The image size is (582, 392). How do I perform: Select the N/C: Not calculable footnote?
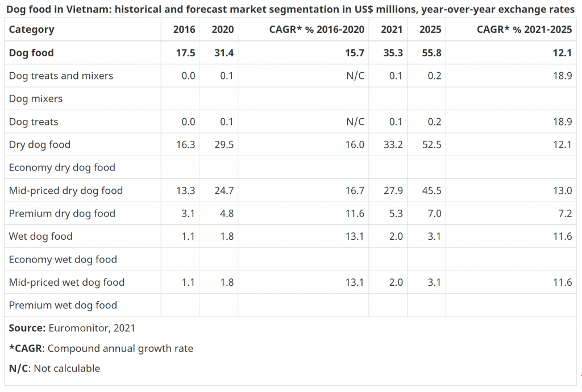[x=55, y=368]
